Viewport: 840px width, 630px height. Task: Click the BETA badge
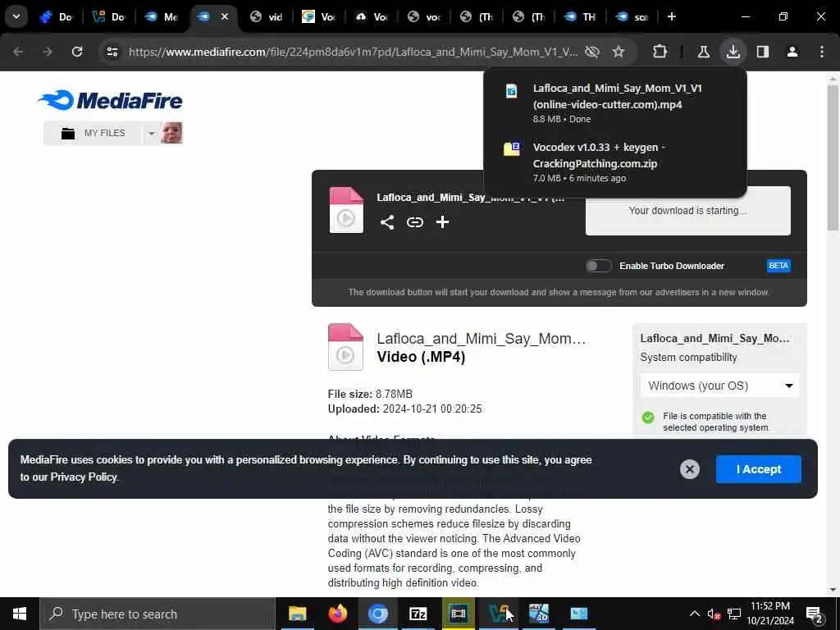[778, 266]
